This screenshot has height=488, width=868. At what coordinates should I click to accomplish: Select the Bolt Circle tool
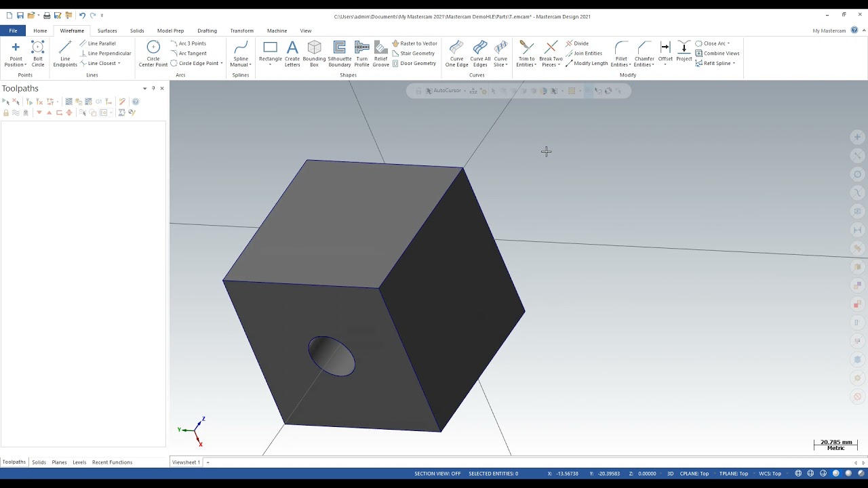point(38,54)
